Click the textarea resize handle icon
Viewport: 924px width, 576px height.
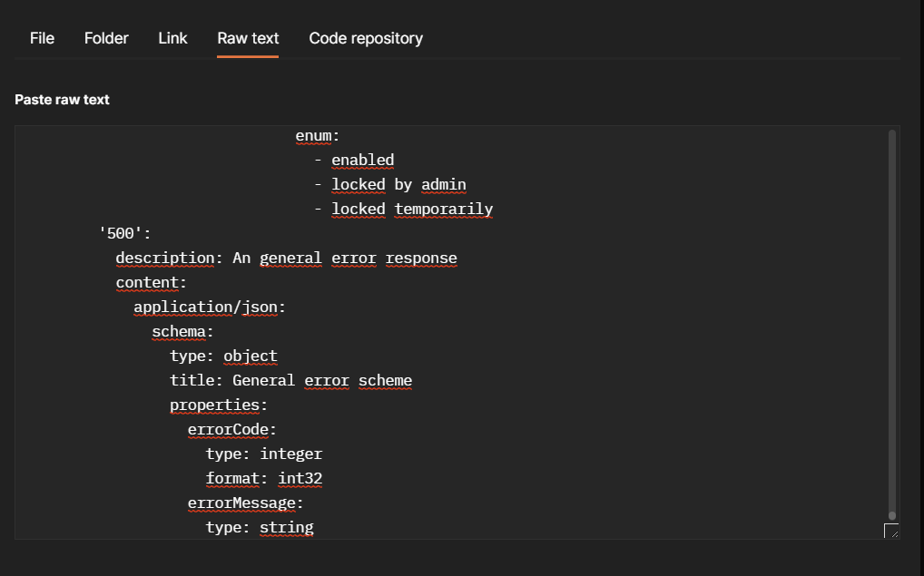[x=890, y=531]
